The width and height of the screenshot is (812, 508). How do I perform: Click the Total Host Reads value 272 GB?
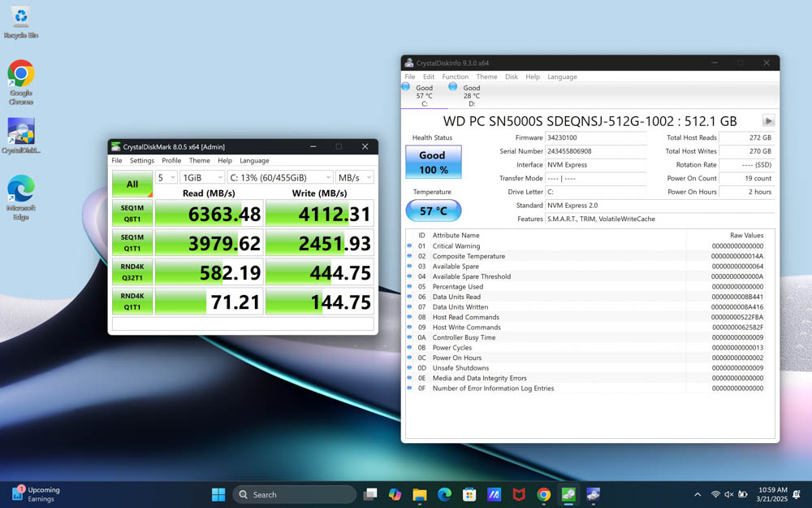pyautogui.click(x=747, y=138)
